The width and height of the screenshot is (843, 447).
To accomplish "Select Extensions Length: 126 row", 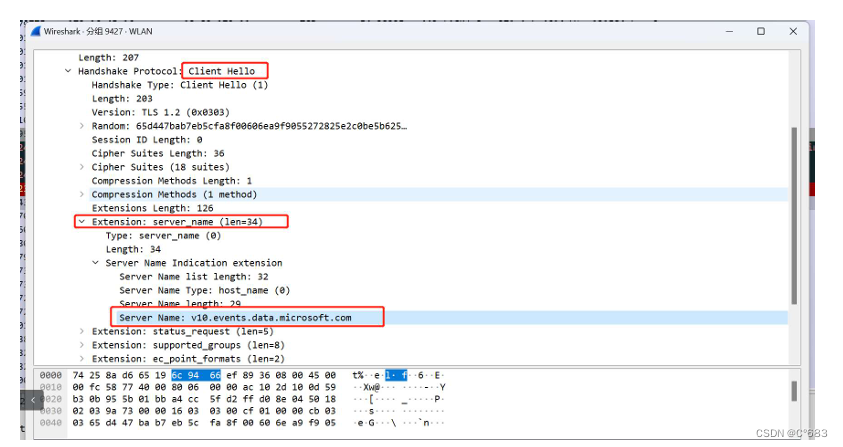I will tap(152, 208).
